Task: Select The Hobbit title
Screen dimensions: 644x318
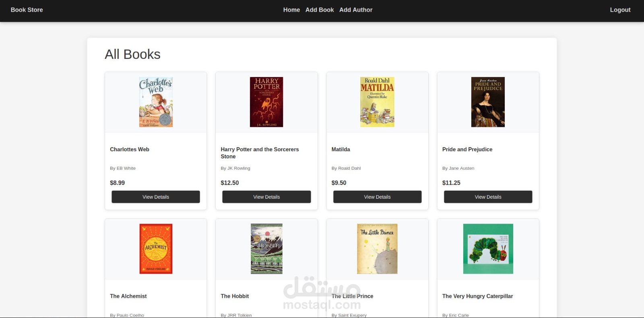Action: click(x=235, y=296)
